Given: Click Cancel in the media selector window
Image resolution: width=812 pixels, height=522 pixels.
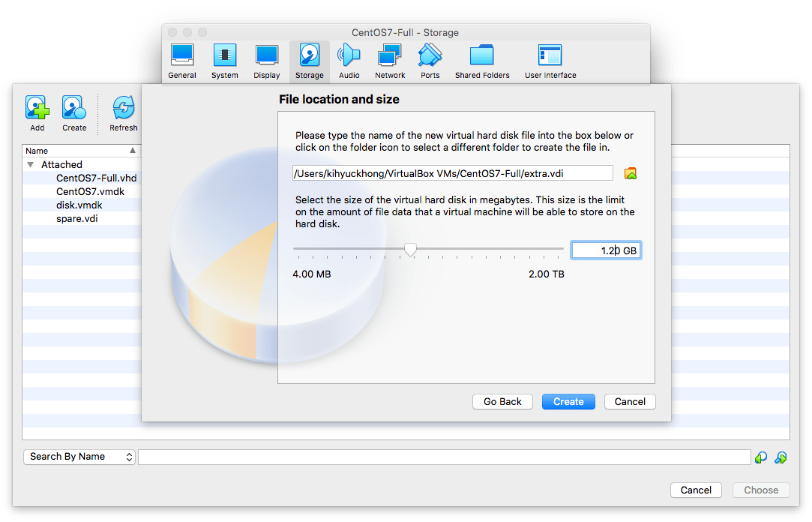Looking at the screenshot, I should (696, 490).
